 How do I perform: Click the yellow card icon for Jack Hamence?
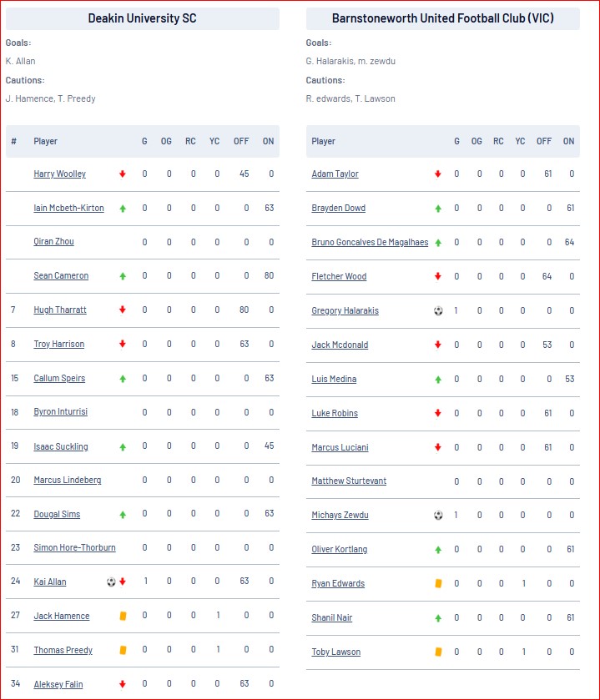pos(123,616)
